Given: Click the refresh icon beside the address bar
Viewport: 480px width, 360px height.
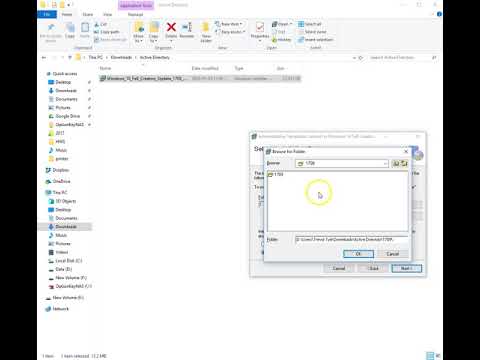Looking at the screenshot, I should [361, 58].
